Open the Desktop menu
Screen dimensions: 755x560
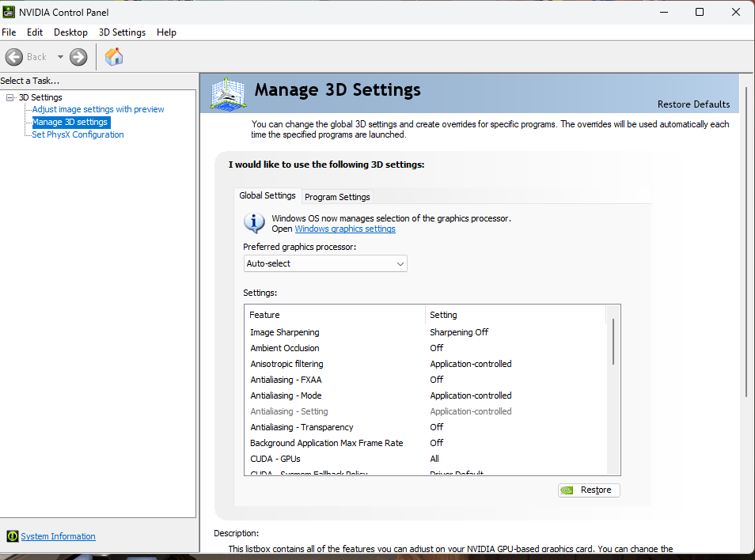(x=70, y=32)
